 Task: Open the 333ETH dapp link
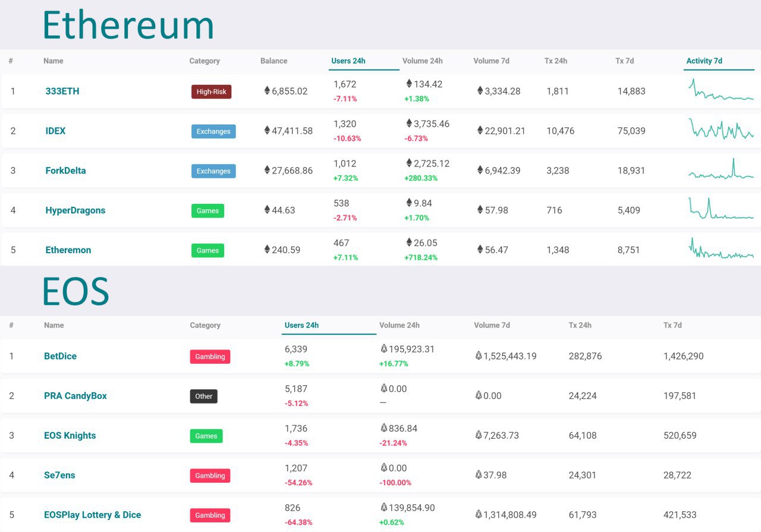coord(62,92)
